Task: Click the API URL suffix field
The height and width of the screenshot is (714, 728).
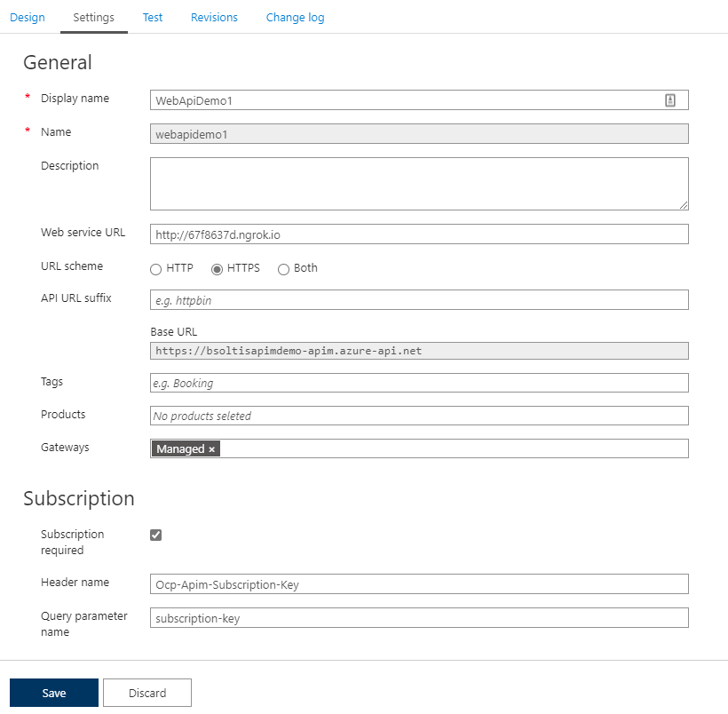Action: click(419, 300)
